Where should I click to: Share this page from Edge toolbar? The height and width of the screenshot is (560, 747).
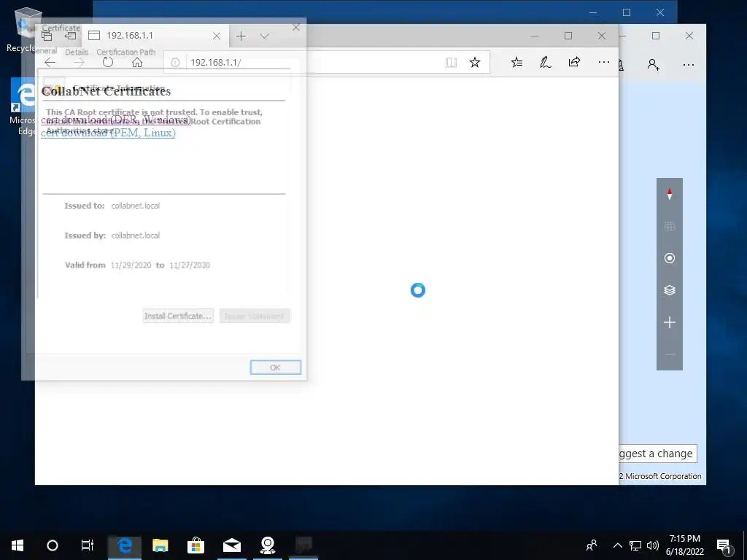pos(575,63)
